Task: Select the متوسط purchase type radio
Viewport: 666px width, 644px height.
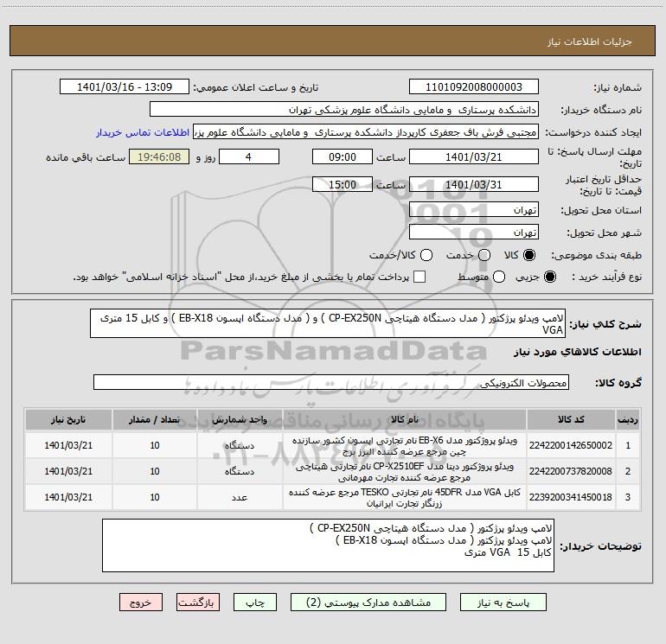Action: [499, 277]
